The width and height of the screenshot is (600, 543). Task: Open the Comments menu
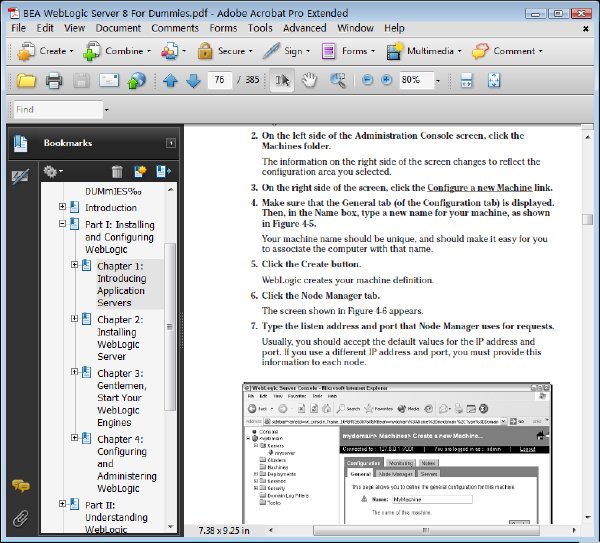point(175,28)
